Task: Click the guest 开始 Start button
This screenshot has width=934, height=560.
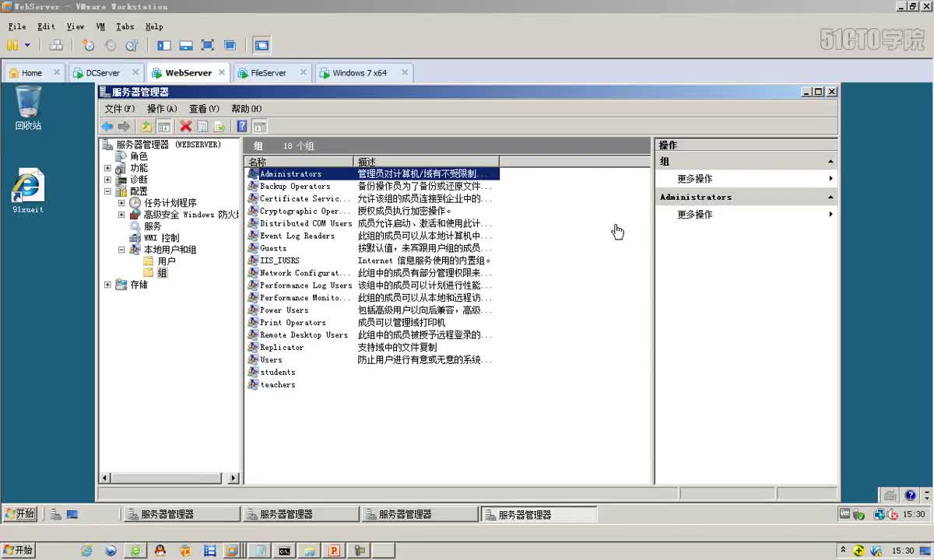Action: tap(20, 514)
